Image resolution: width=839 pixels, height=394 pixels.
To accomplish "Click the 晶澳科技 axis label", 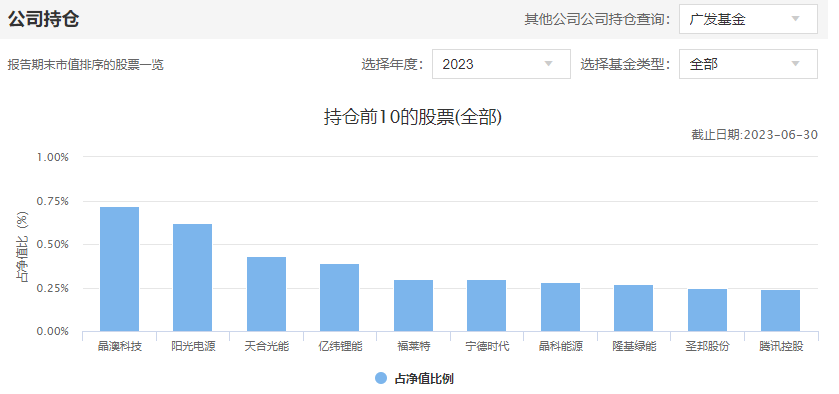I will (120, 346).
